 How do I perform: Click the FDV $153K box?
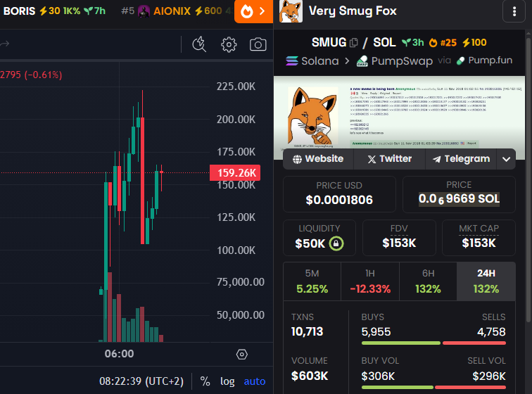[x=399, y=238]
